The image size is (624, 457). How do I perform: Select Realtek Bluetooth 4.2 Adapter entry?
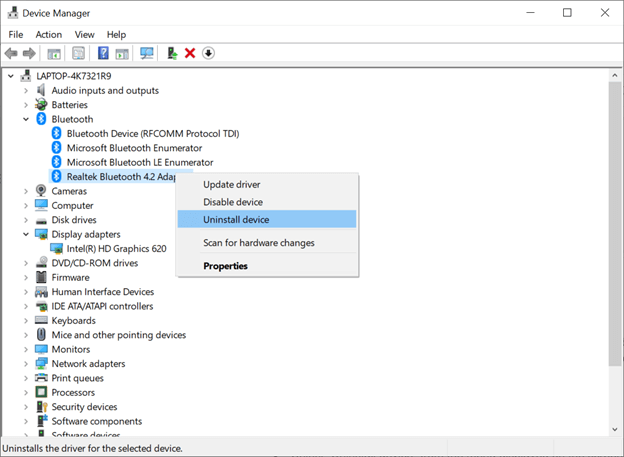(x=121, y=176)
